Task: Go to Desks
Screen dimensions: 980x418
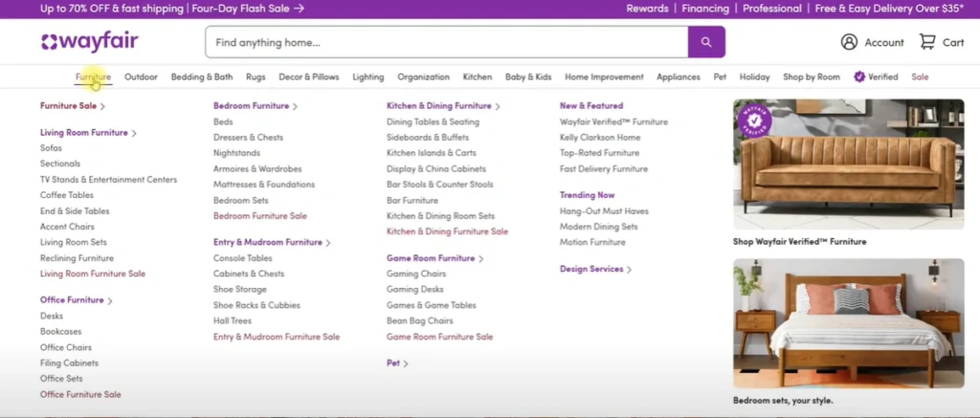Action: [52, 317]
